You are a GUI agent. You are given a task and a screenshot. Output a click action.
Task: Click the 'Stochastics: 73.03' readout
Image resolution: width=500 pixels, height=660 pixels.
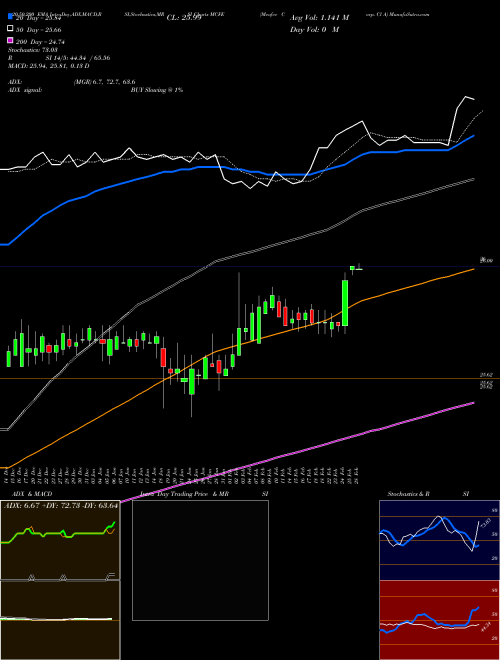click(x=33, y=50)
